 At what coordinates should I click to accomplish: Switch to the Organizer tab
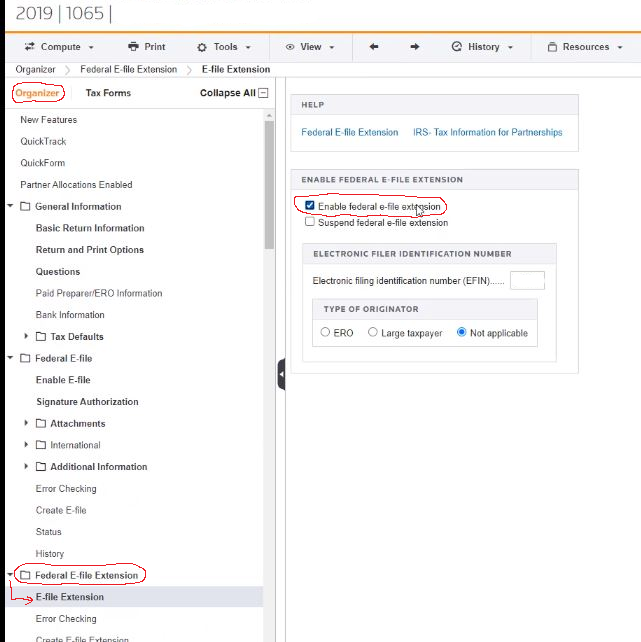coord(38,93)
